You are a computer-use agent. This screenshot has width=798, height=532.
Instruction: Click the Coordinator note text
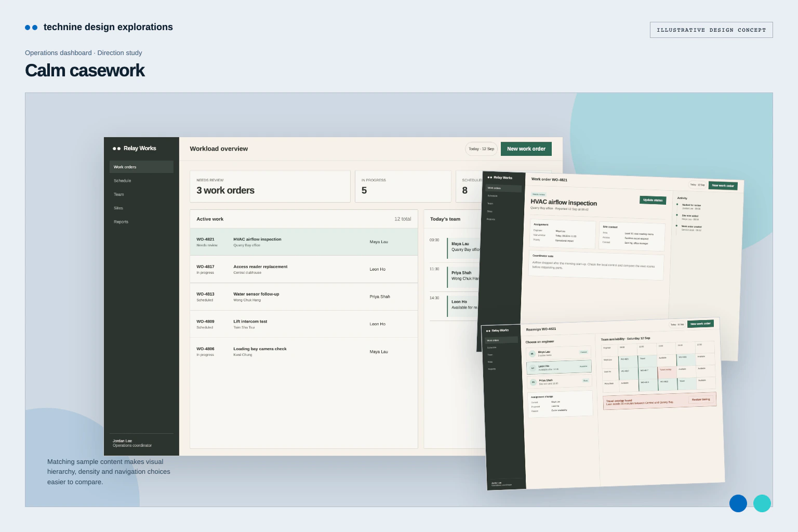[x=593, y=265]
